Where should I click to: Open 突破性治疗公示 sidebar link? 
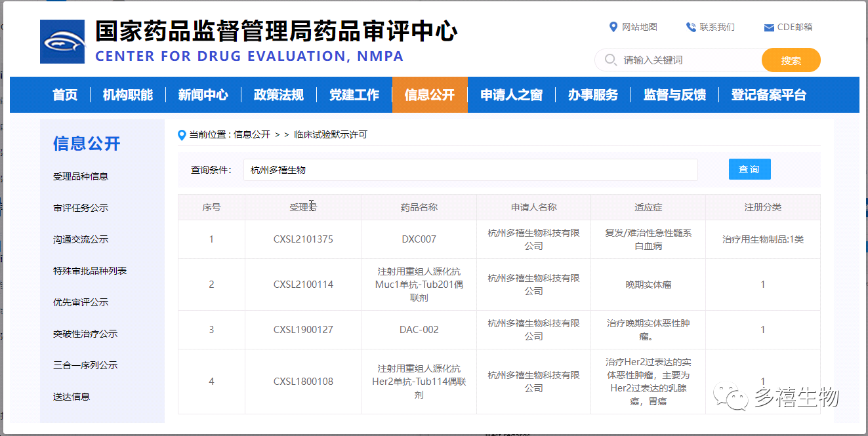85,334
